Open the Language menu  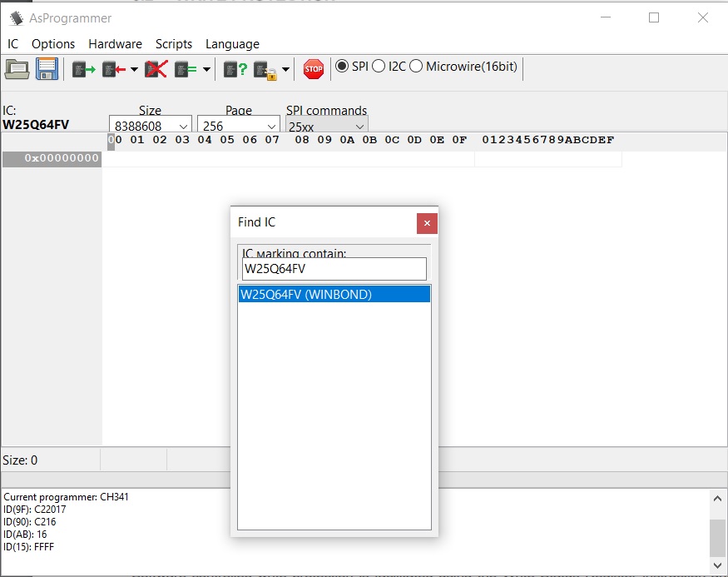coord(233,44)
